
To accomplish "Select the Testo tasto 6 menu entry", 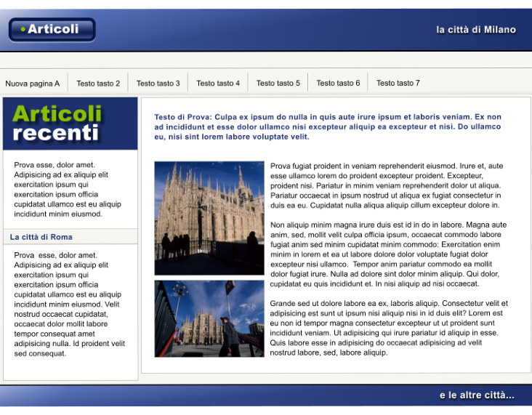I will tap(338, 84).
